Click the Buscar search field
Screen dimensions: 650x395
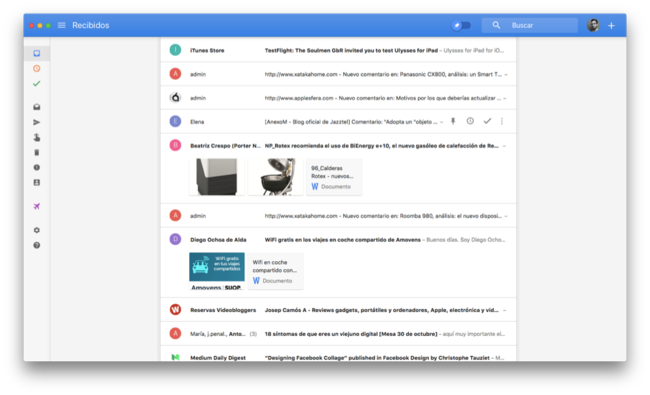(530, 25)
